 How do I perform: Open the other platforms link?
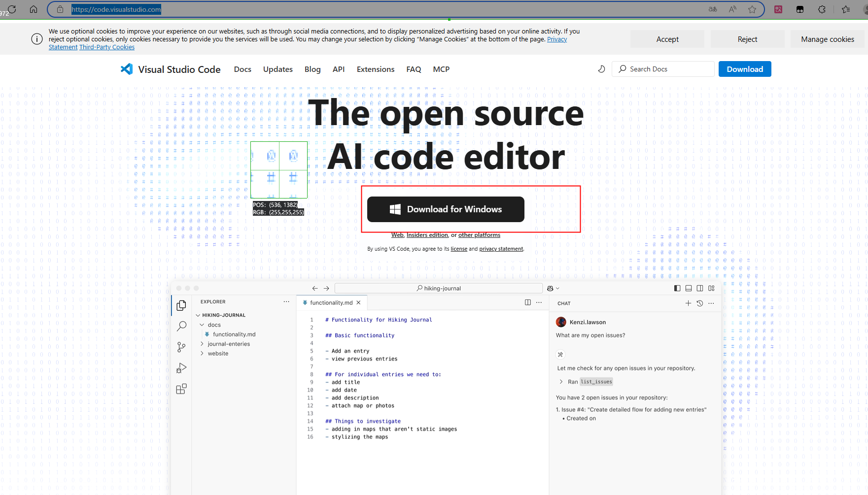(479, 235)
